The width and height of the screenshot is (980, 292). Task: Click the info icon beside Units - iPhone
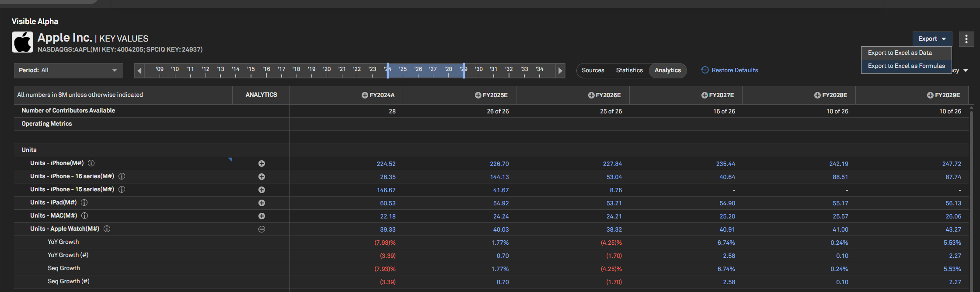[x=91, y=163]
